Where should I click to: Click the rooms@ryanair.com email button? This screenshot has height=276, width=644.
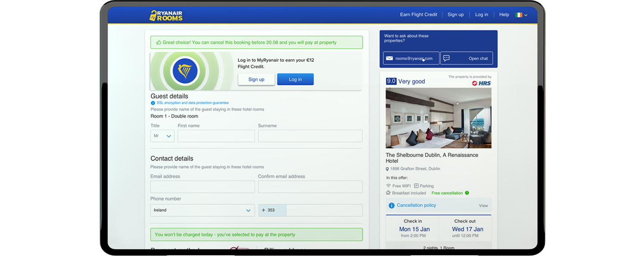click(x=411, y=58)
